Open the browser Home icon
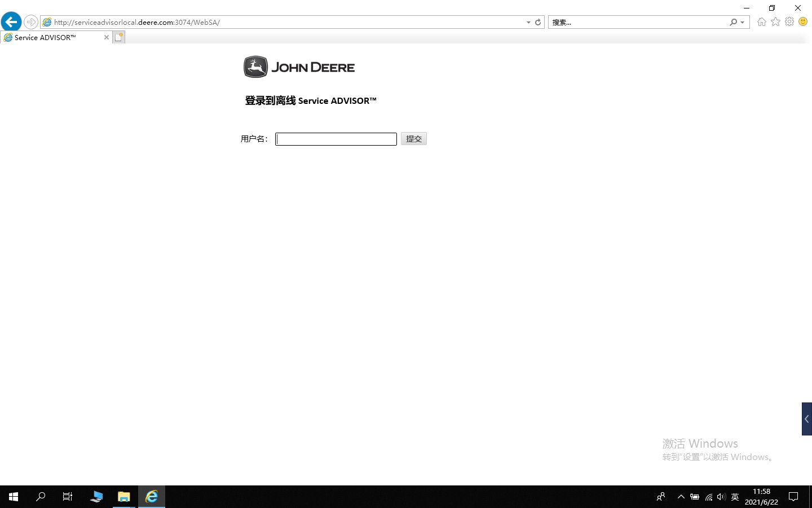 tap(762, 21)
